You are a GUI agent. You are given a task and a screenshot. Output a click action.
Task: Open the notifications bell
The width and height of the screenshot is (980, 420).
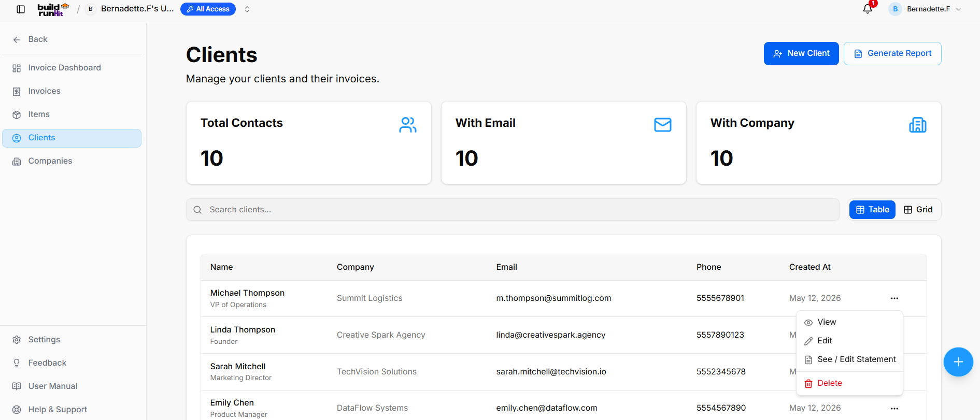[x=868, y=9]
